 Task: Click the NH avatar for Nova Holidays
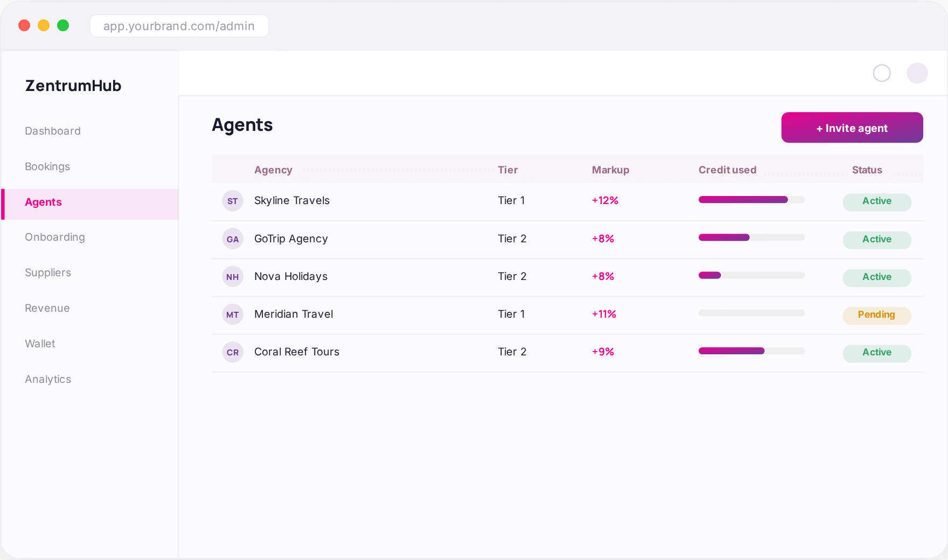[233, 277]
